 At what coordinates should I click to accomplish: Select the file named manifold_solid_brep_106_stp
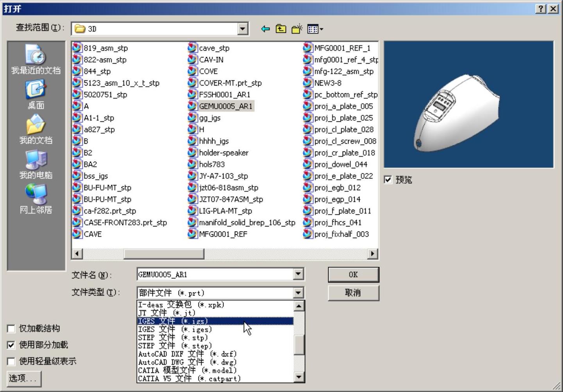click(x=247, y=223)
